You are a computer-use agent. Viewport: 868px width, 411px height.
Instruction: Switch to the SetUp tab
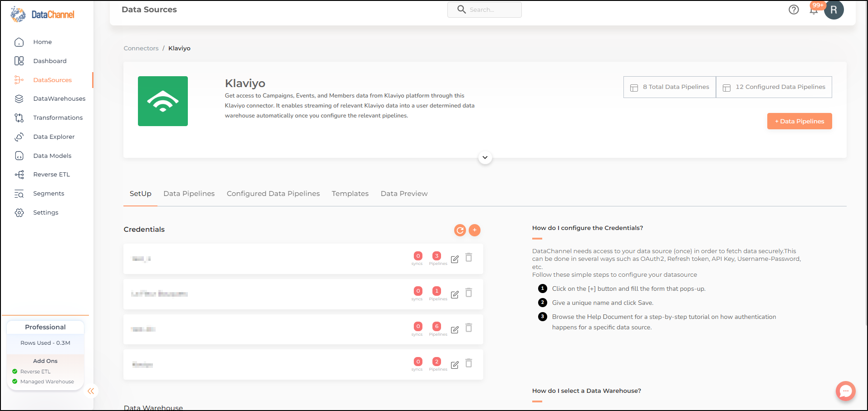[141, 194]
